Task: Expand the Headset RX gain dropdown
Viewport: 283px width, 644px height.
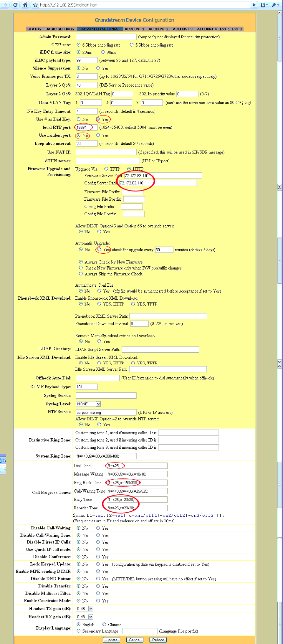Action: (91, 617)
